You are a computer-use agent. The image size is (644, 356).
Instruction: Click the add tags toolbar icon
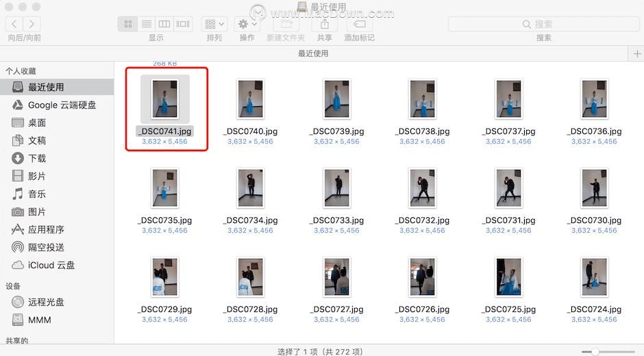pyautogui.click(x=360, y=24)
